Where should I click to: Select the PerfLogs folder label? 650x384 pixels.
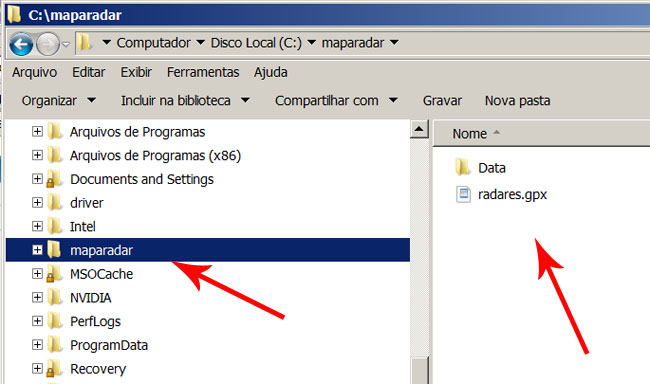pyautogui.click(x=95, y=321)
